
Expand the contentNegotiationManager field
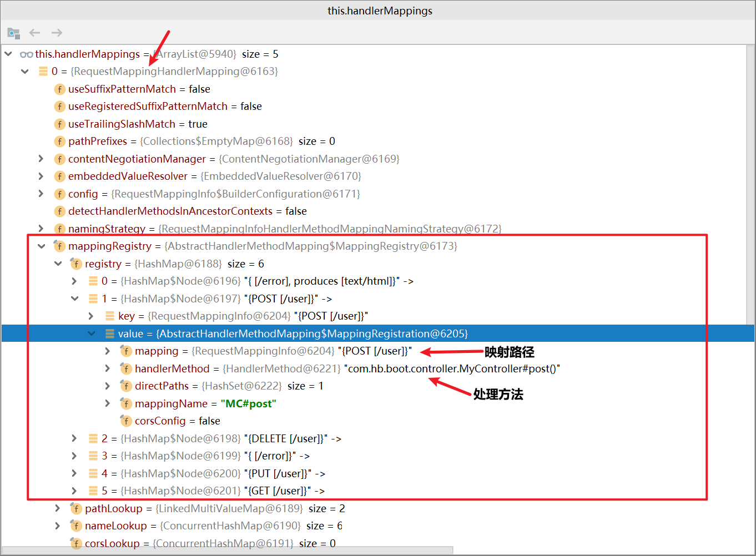coord(41,159)
